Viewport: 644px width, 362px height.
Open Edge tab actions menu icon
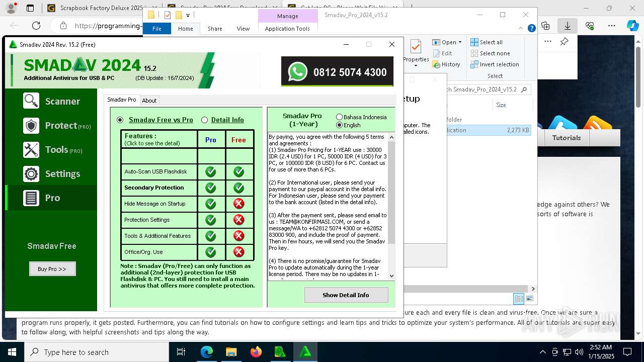30,8
